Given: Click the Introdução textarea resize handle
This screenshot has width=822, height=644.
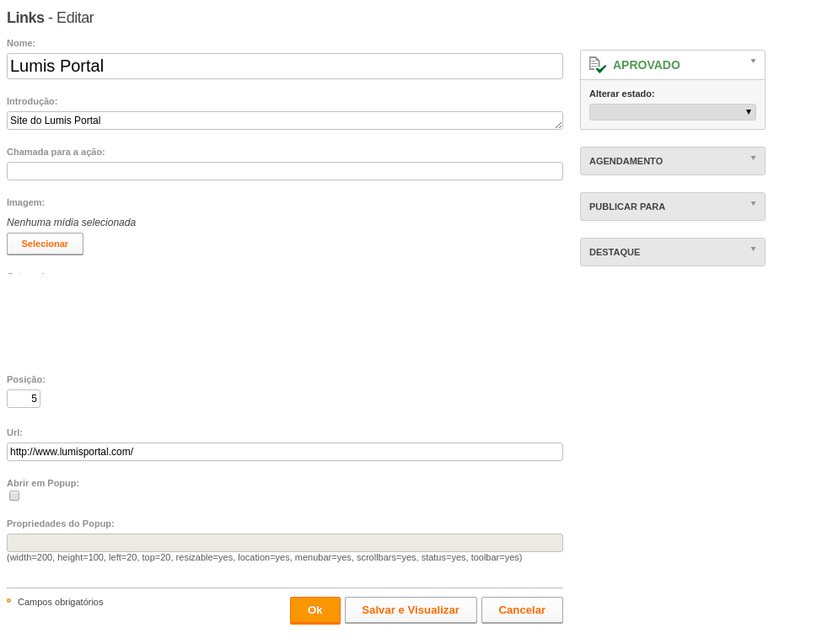Looking at the screenshot, I should 559,126.
